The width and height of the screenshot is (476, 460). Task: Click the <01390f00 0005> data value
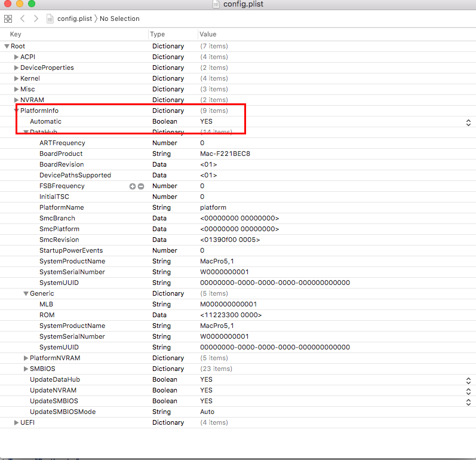pos(230,240)
